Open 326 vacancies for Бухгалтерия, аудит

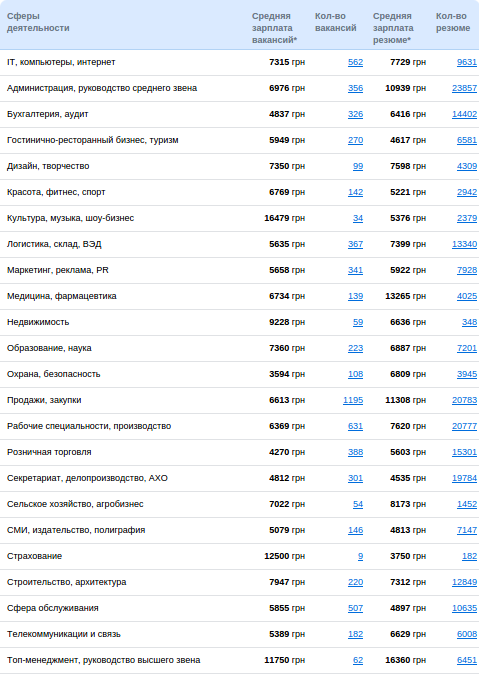click(x=355, y=114)
